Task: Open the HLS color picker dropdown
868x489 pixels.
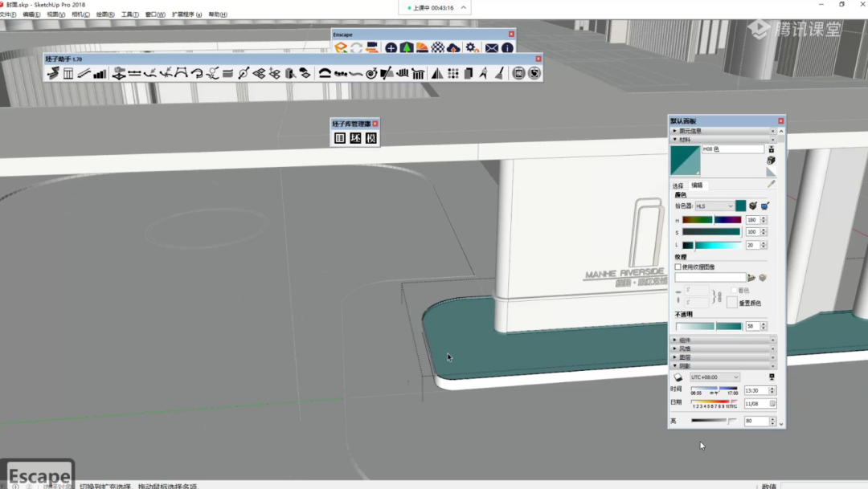Action: (714, 206)
